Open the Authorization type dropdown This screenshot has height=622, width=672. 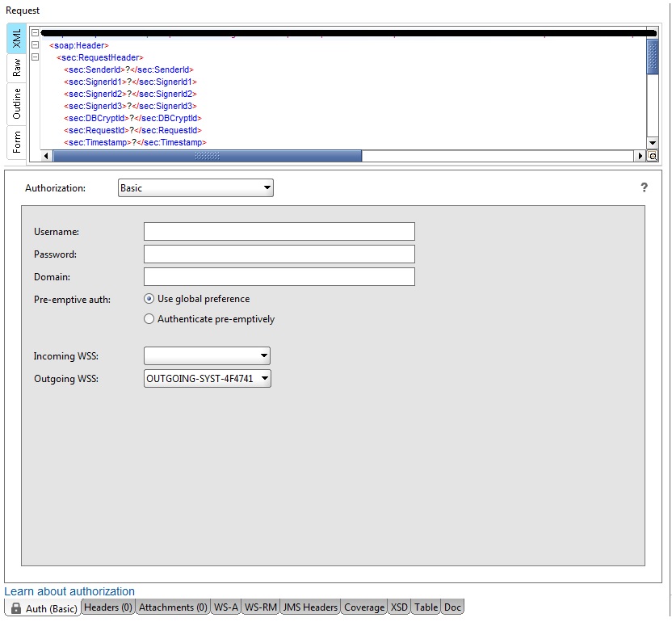point(195,188)
